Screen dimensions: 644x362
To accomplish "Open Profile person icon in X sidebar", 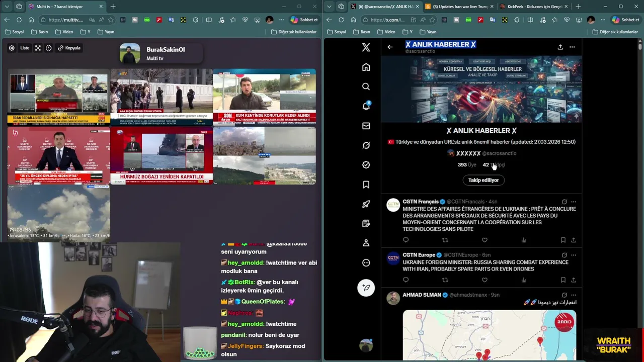I will tap(366, 243).
